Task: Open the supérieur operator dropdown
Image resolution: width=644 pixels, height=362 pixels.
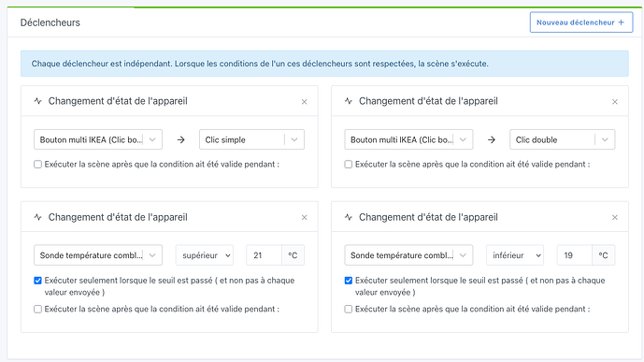Action: click(205, 255)
